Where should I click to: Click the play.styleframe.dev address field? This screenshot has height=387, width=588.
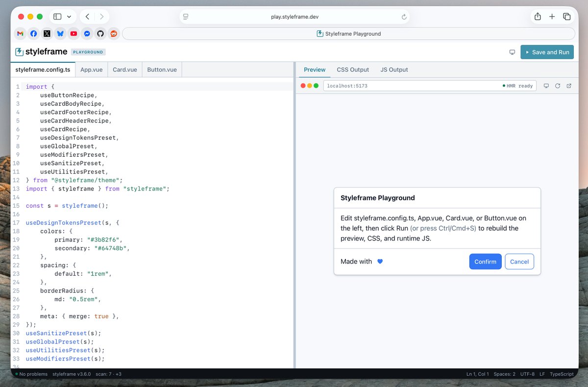tap(294, 17)
